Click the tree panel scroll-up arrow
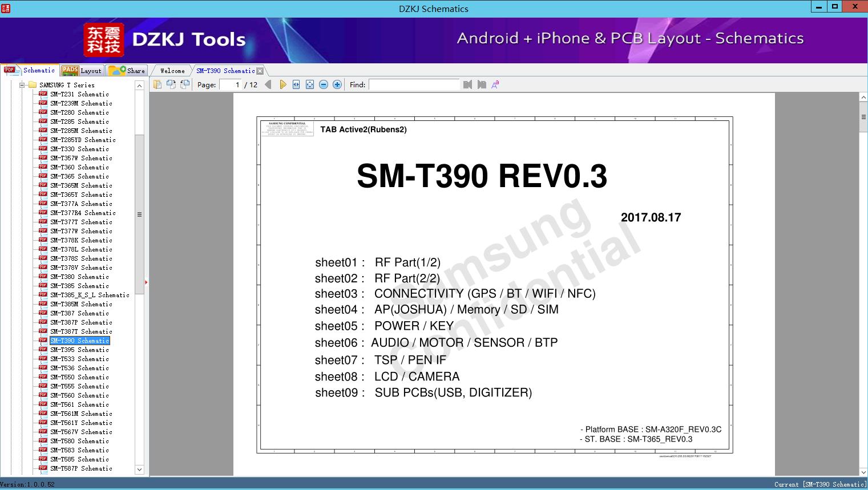 click(139, 86)
